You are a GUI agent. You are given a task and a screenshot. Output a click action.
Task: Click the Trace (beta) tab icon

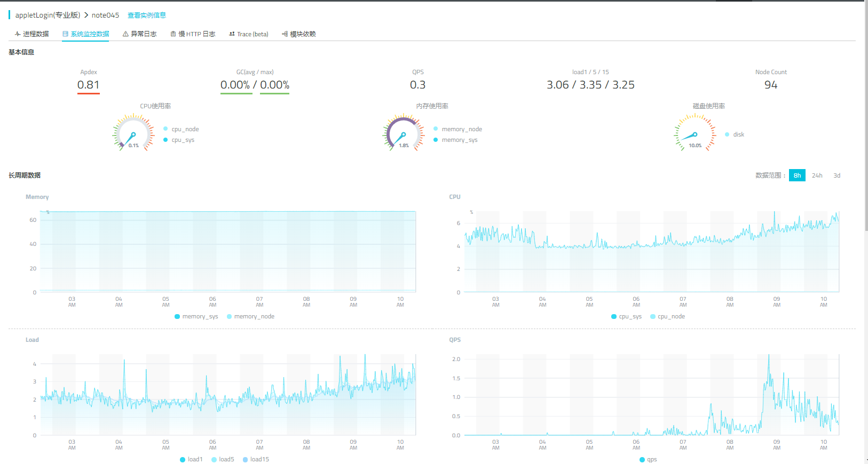coord(232,34)
